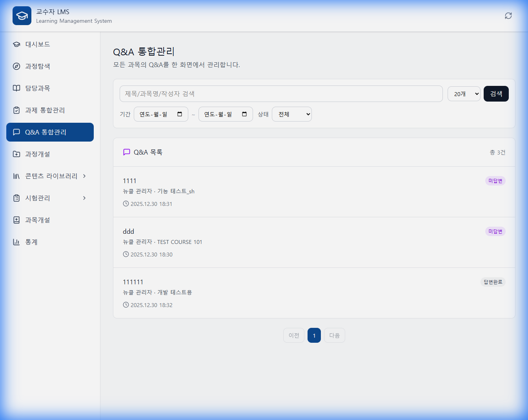Image resolution: width=528 pixels, height=420 pixels.
Task: Open the answered Q&A post 111111
Action: click(x=133, y=282)
